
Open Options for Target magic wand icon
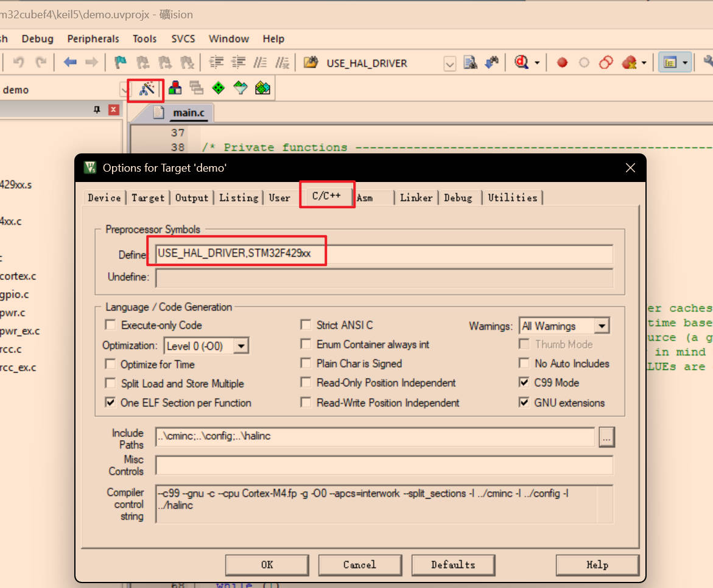[146, 89]
